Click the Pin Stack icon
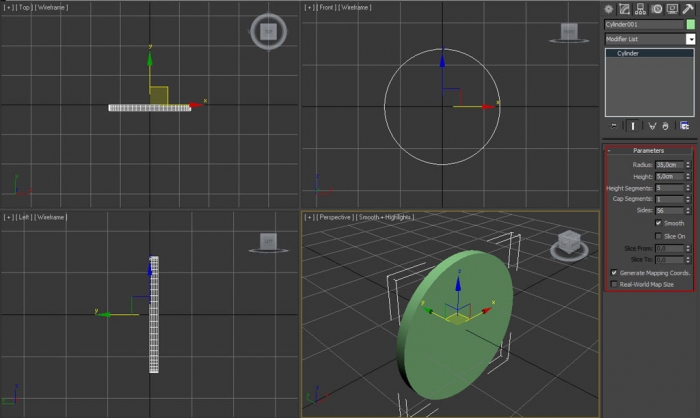The height and width of the screenshot is (418, 700). tap(614, 126)
